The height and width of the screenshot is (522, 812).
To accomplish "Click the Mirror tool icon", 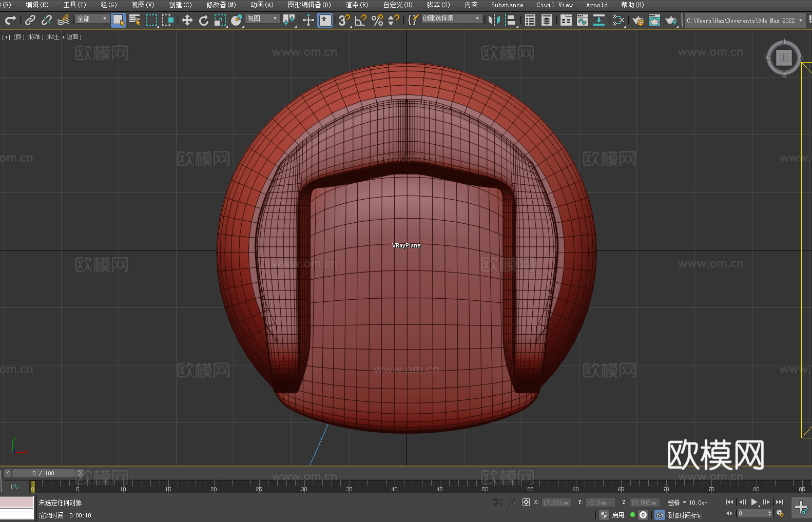I will (x=494, y=20).
